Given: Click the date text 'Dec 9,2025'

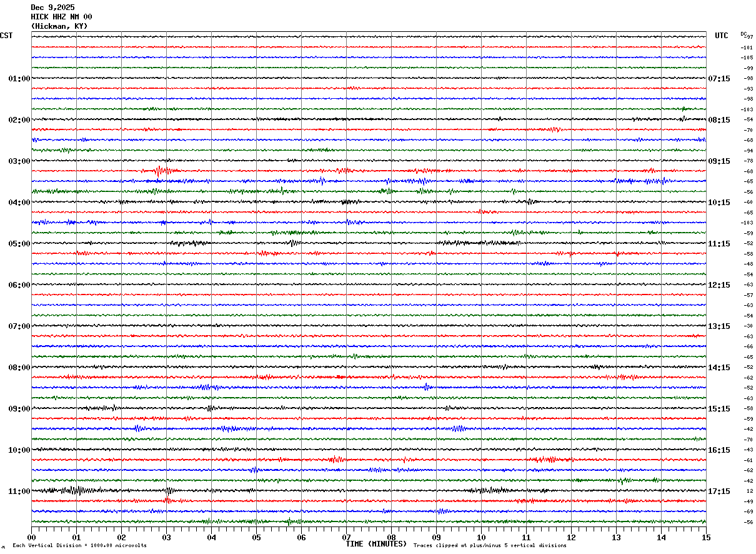Looking at the screenshot, I should click(x=52, y=8).
